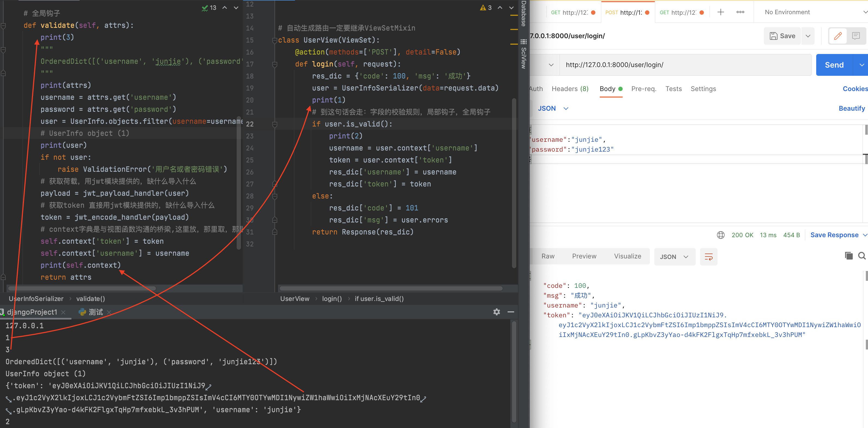Screen dimensions: 868x428
Task: Click the pencil edit icon
Action: 838,36
